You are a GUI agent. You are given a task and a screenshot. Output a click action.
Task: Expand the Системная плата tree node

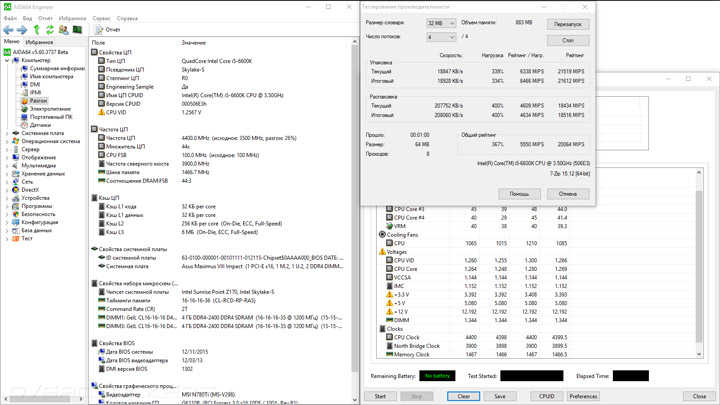click(7, 133)
